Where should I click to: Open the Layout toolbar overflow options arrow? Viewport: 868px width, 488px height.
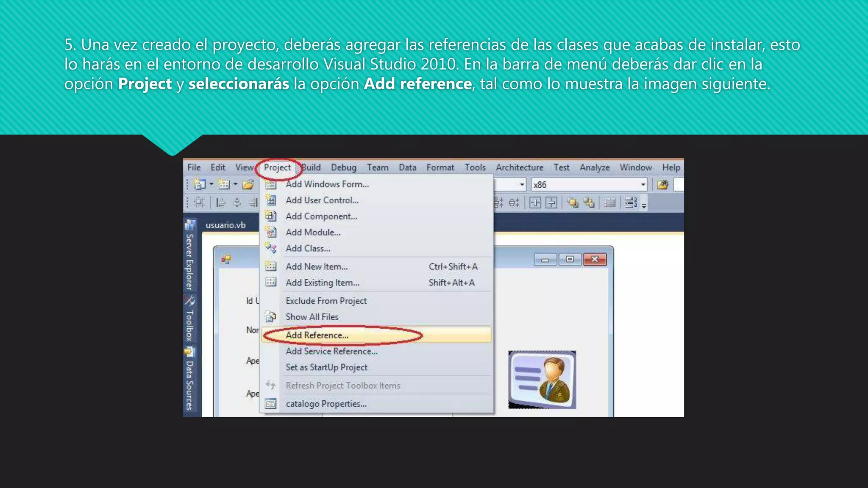point(644,205)
